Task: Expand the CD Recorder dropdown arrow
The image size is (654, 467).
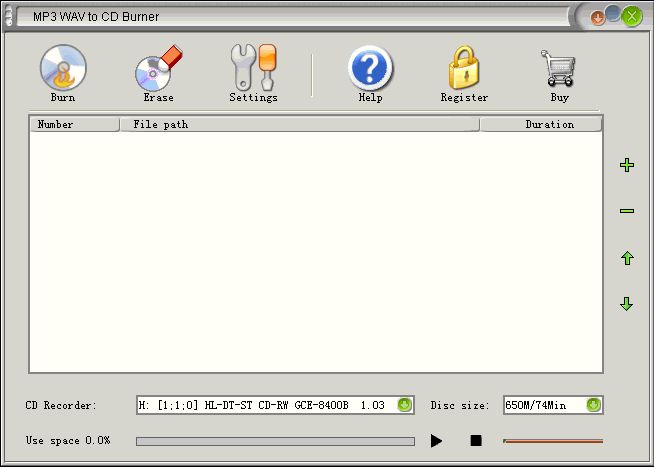Action: tap(404, 405)
